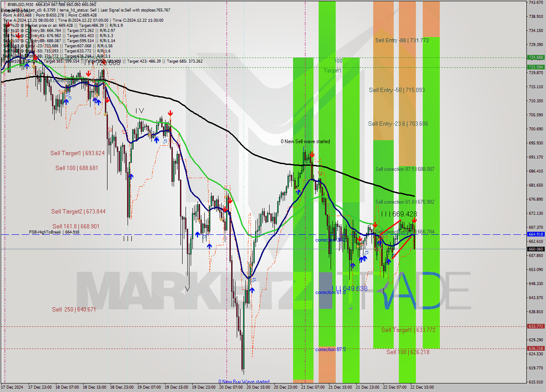The height and width of the screenshot is (392, 546).
Task: Click the '0 New Sell wave started' annotation
Action: click(x=305, y=141)
